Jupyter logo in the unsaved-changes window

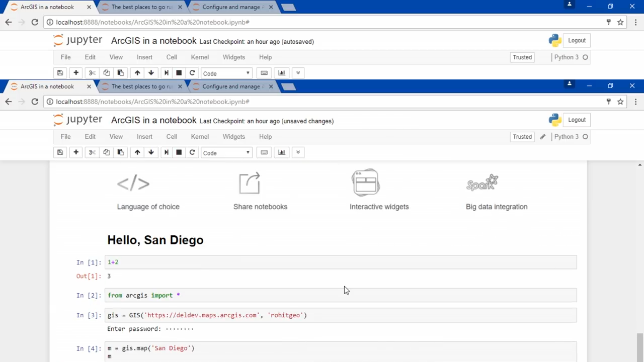pos(77,120)
